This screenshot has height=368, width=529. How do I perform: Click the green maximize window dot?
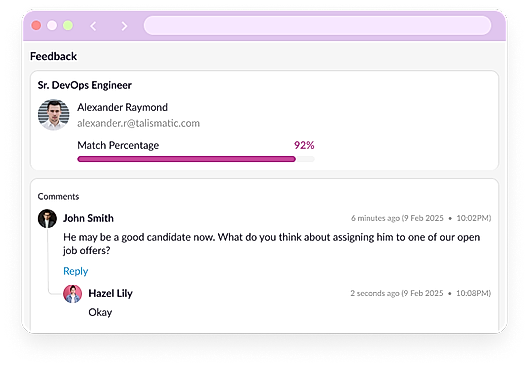[x=68, y=26]
